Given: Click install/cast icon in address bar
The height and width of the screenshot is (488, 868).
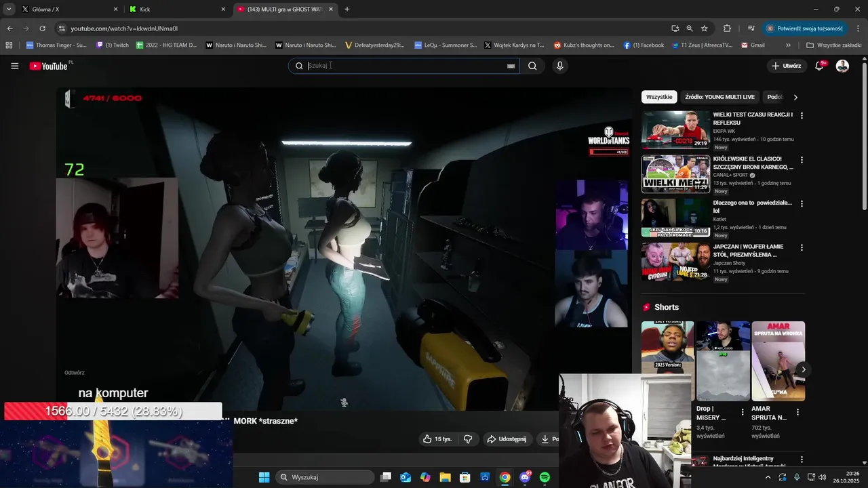Looking at the screenshot, I should (675, 28).
